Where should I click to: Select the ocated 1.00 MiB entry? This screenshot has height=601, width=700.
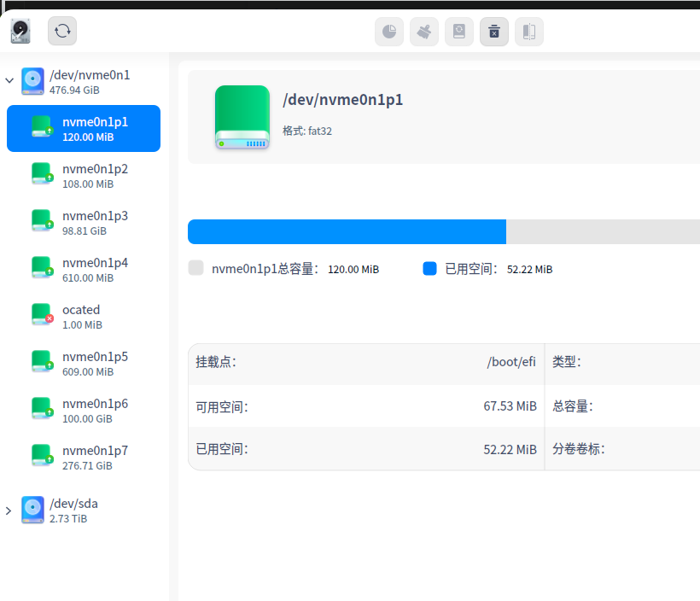84,317
